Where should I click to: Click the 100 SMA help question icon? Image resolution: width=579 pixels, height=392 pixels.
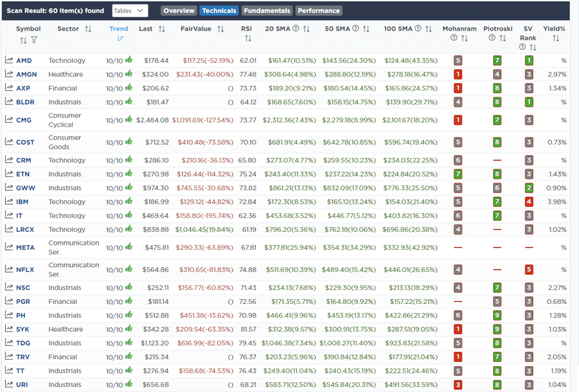tap(418, 28)
